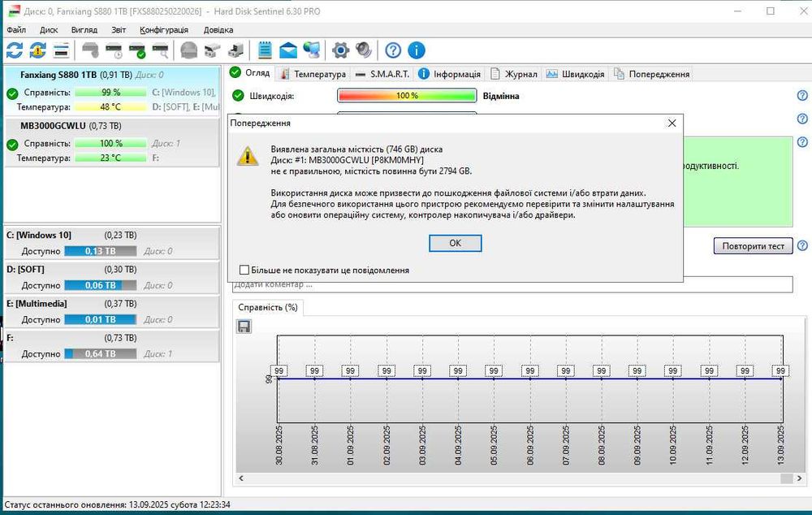Click the D: 0,06 TB free space bar
This screenshot has width=812, height=515.
coord(101,285)
